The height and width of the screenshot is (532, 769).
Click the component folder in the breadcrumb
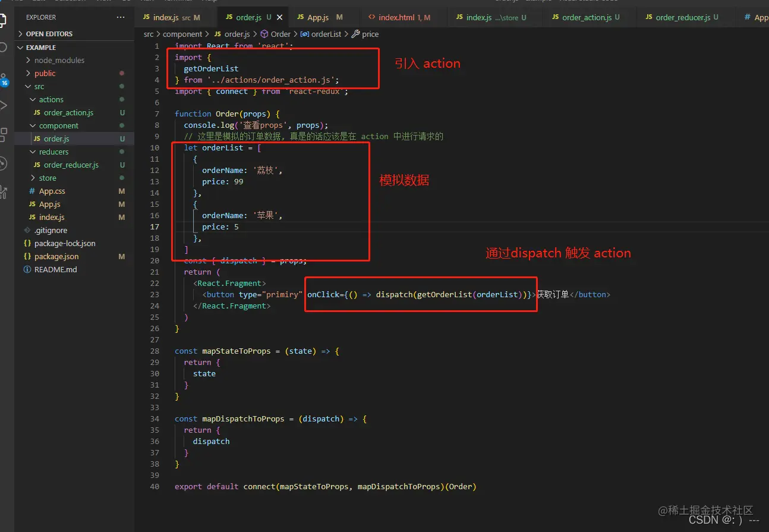pyautogui.click(x=182, y=34)
